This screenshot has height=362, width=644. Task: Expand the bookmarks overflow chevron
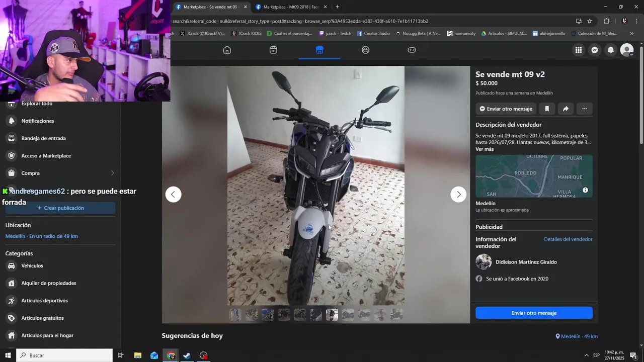coord(631,34)
